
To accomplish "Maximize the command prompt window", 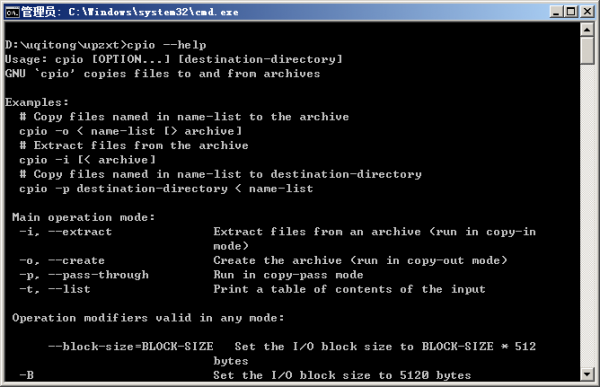I will point(571,12).
